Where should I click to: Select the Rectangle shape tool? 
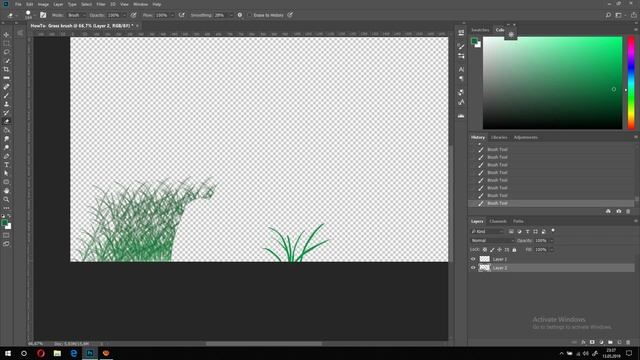[7, 182]
